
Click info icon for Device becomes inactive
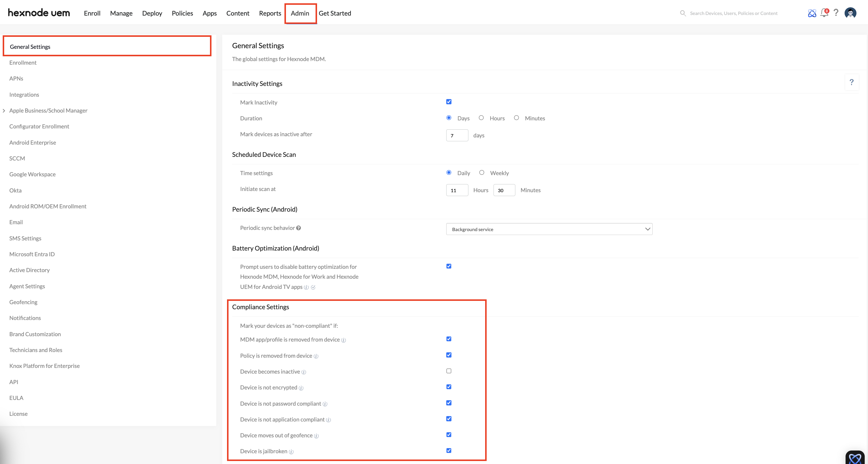pos(304,372)
